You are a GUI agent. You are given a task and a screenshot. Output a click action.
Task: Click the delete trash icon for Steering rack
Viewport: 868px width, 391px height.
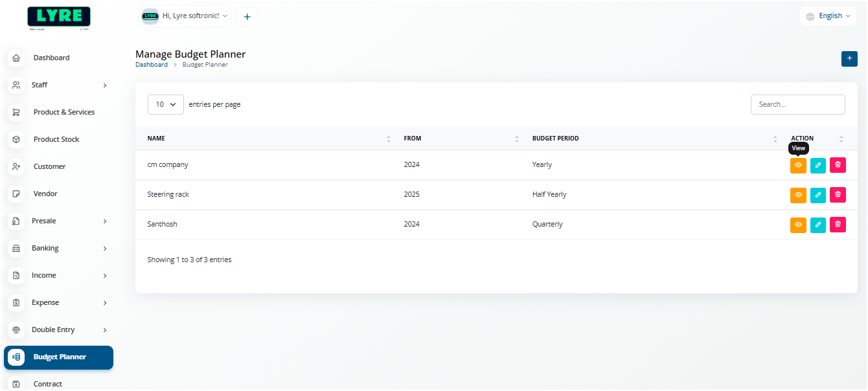[x=838, y=195]
